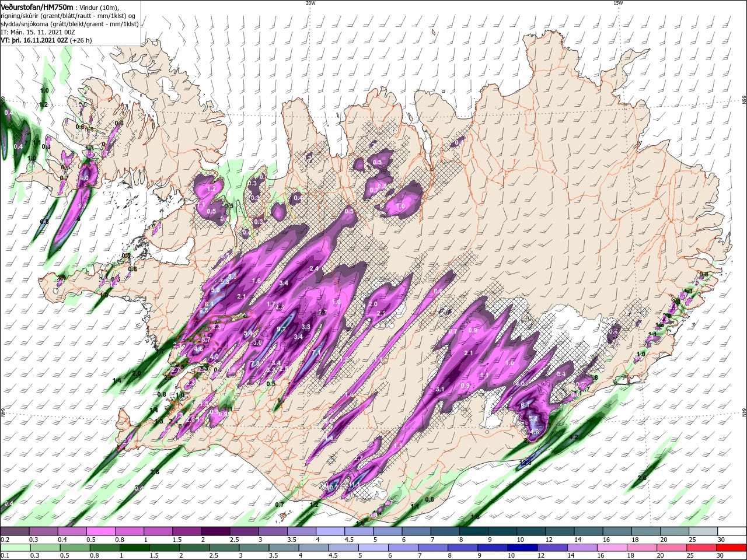Click the '0.2' label starting the snowfall legend

[x=5, y=540]
